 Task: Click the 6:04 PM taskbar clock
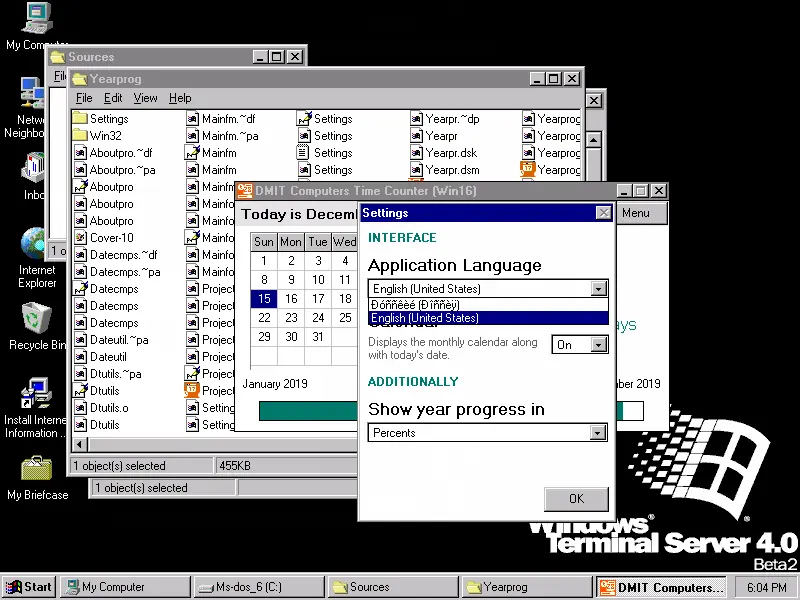click(x=766, y=587)
